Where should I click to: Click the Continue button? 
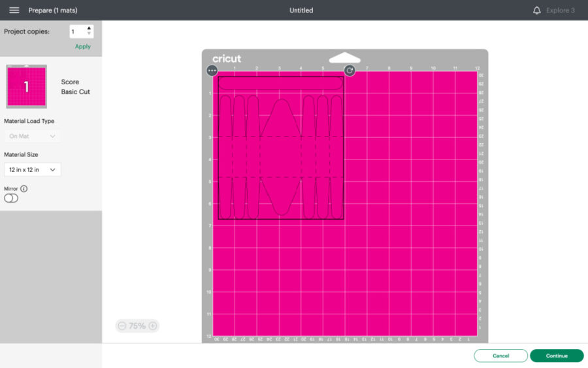tap(557, 356)
